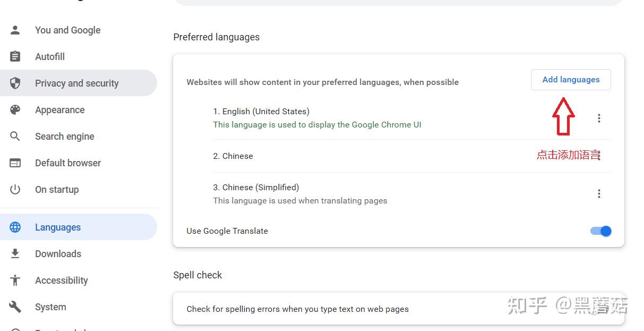Click the Default browser window icon
The height and width of the screenshot is (331, 644).
pyautogui.click(x=15, y=163)
